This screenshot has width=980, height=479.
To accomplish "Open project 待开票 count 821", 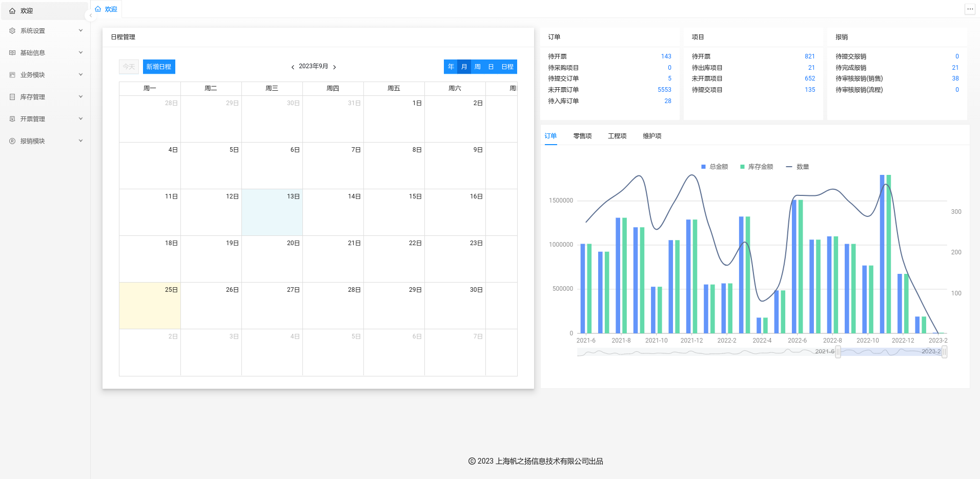I will coord(810,56).
